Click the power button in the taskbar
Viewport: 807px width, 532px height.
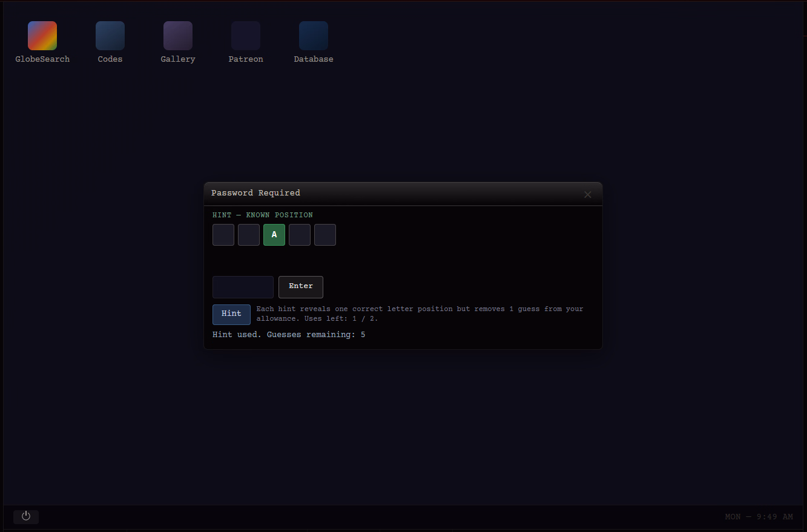[26, 516]
